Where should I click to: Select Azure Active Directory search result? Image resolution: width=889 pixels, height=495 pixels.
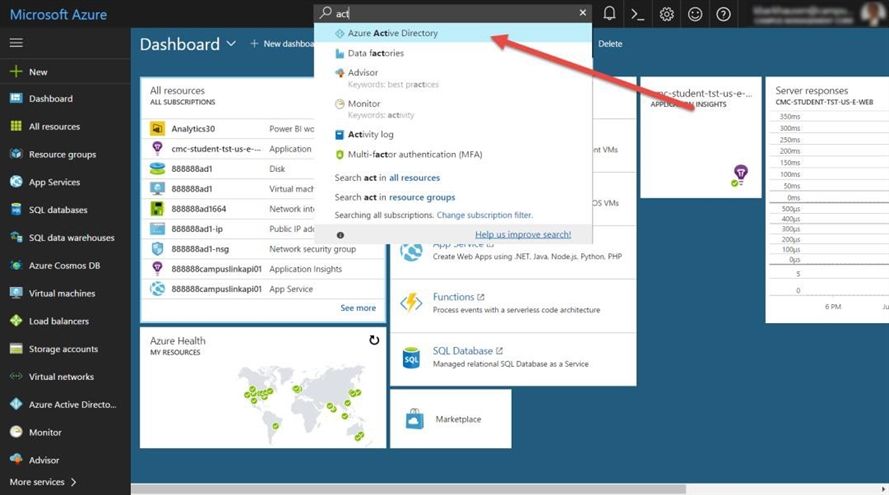(x=453, y=33)
